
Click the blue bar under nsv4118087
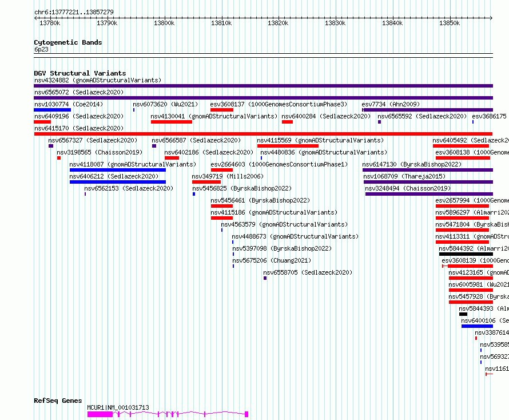[118, 170]
